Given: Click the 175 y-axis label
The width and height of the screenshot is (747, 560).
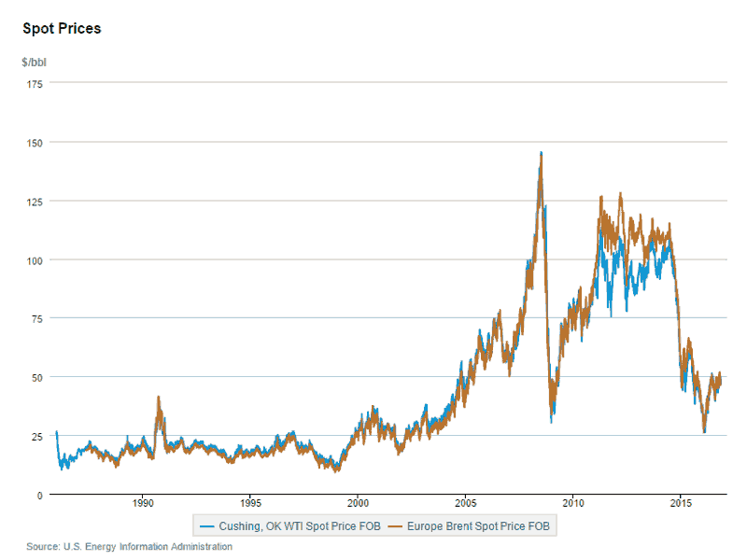Looking at the screenshot, I should click(x=35, y=84).
